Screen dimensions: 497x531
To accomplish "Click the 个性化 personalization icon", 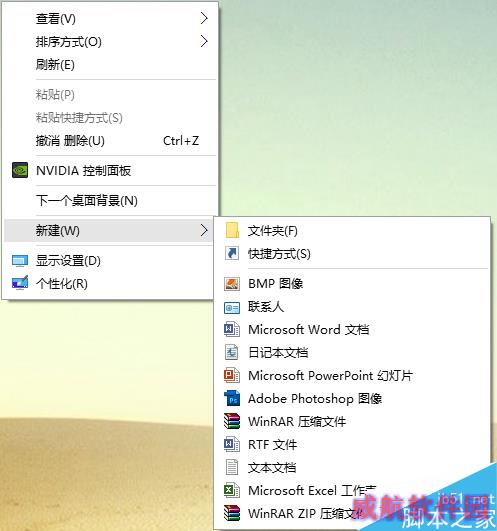I will [x=20, y=283].
